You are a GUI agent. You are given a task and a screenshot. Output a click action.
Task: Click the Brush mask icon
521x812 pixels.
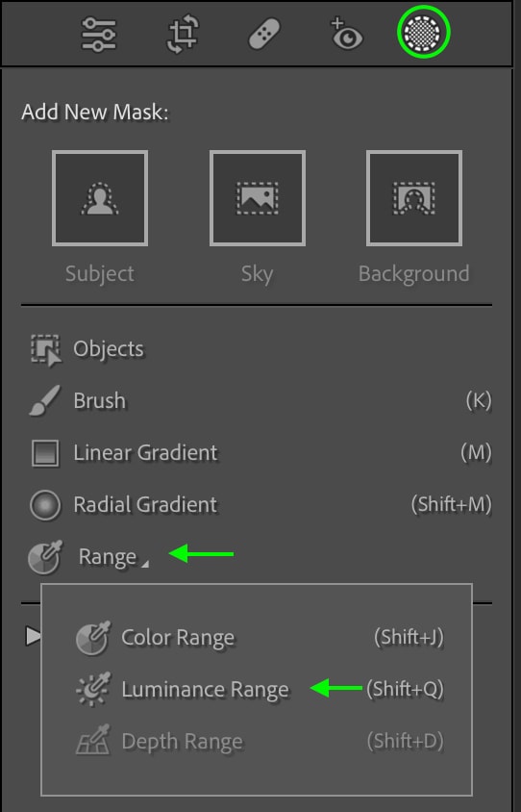(x=44, y=400)
